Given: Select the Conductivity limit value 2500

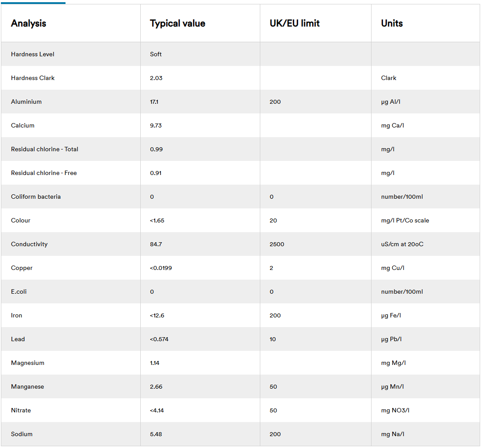Looking at the screenshot, I should (x=277, y=244).
